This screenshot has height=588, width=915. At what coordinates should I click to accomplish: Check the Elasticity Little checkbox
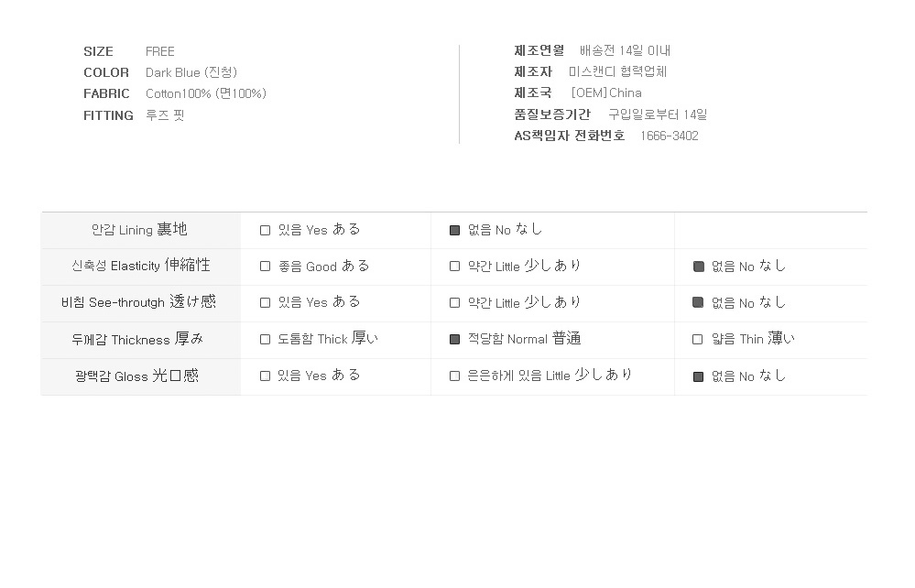coord(454,267)
